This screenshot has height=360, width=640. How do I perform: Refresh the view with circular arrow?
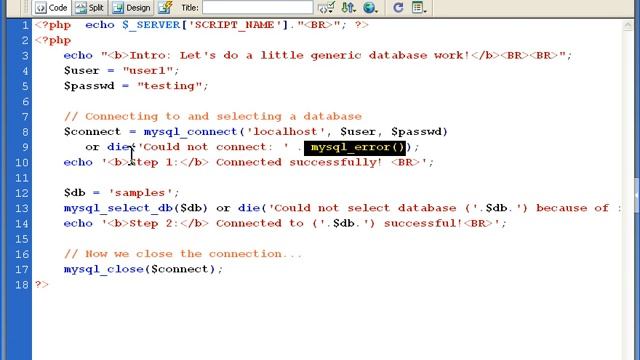(x=398, y=7)
